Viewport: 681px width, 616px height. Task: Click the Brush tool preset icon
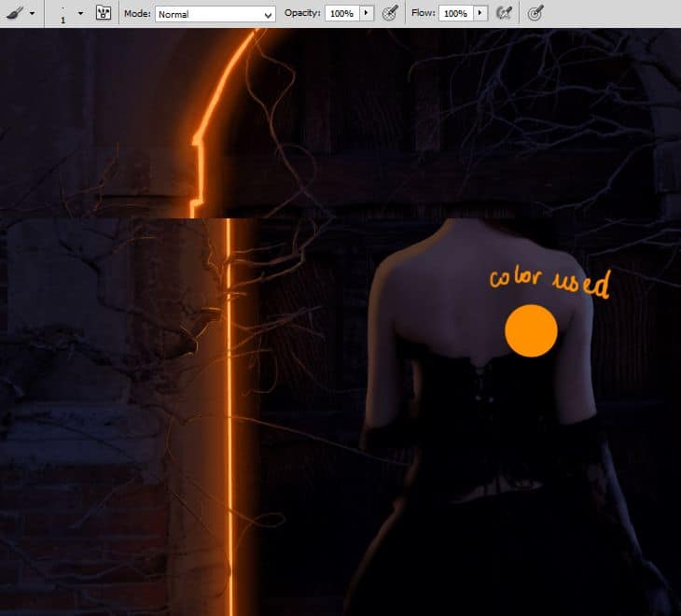click(14, 13)
